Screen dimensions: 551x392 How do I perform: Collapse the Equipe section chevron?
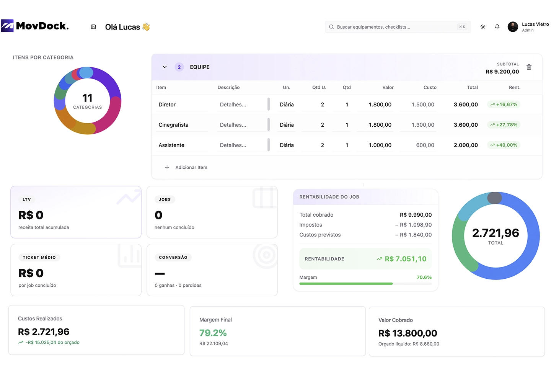pyautogui.click(x=165, y=67)
